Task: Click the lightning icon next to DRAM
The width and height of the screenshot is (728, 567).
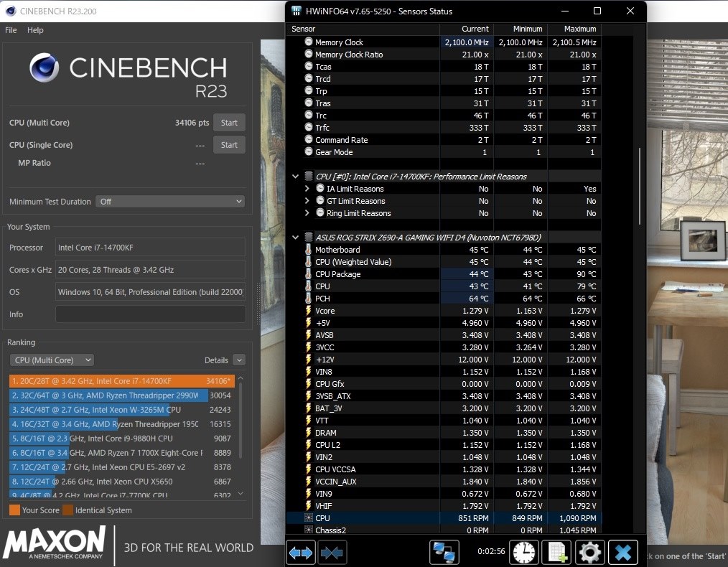Action: click(x=308, y=433)
